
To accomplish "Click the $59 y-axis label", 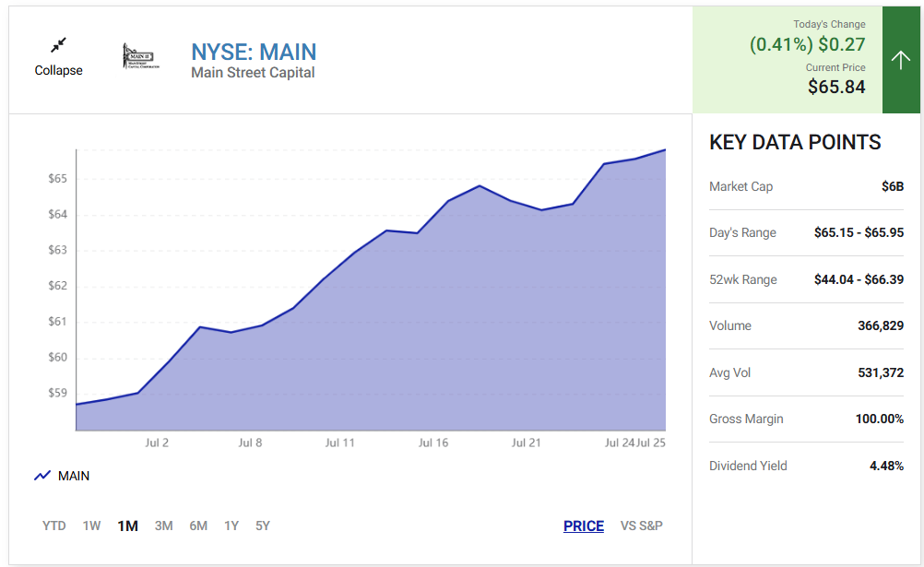I will pyautogui.click(x=58, y=393).
